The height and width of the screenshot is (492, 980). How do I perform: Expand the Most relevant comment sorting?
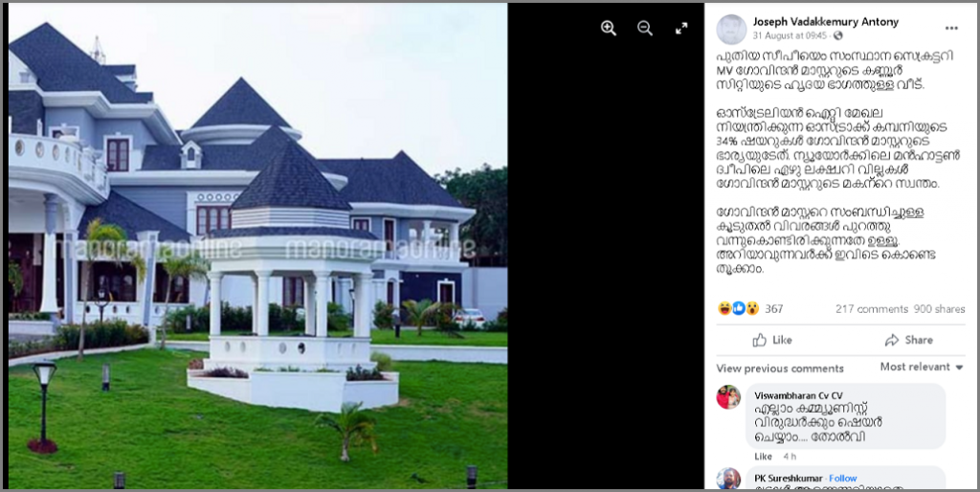pyautogui.click(x=922, y=367)
